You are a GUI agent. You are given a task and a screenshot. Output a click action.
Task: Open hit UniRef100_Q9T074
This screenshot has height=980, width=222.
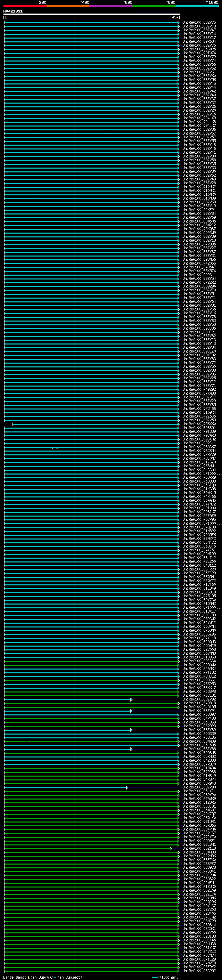199,53
